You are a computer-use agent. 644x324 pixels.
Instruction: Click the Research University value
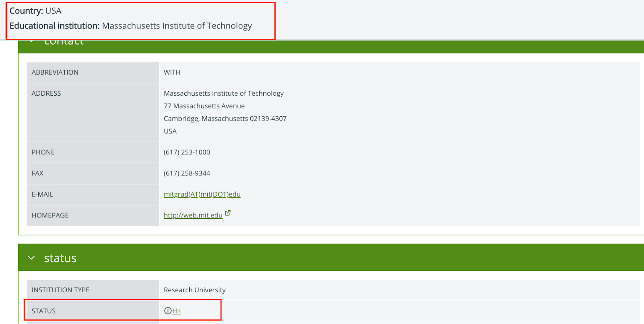[x=194, y=290]
